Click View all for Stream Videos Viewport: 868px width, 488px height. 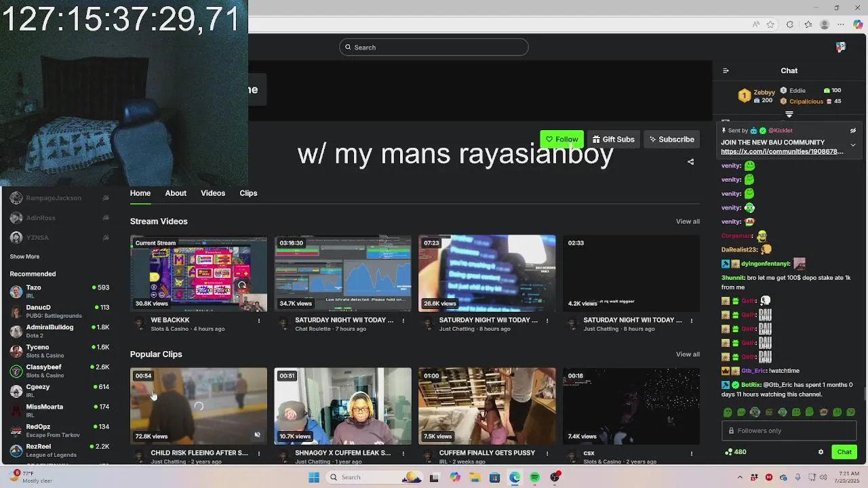pos(688,222)
